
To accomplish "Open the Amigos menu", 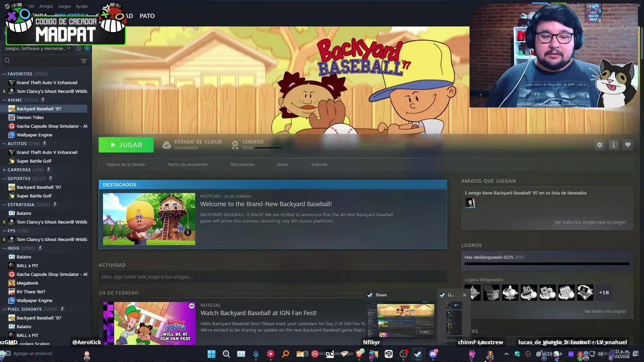I will (x=46, y=6).
